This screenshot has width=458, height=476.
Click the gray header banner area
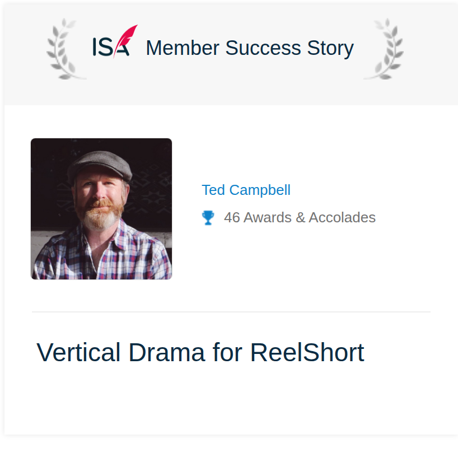[231, 55]
